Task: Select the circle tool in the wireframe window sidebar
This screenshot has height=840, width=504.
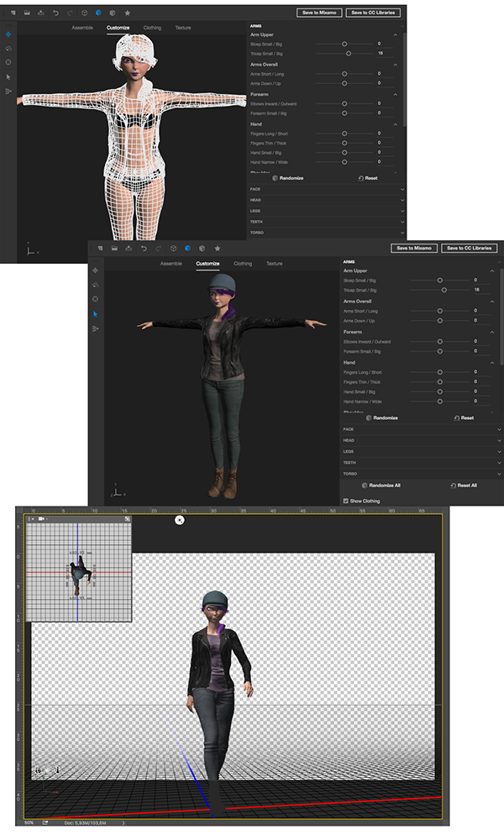Action: pos(8,62)
